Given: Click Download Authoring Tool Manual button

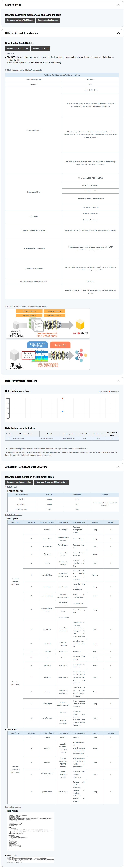Looking at the screenshot, I should click(x=20, y=20).
